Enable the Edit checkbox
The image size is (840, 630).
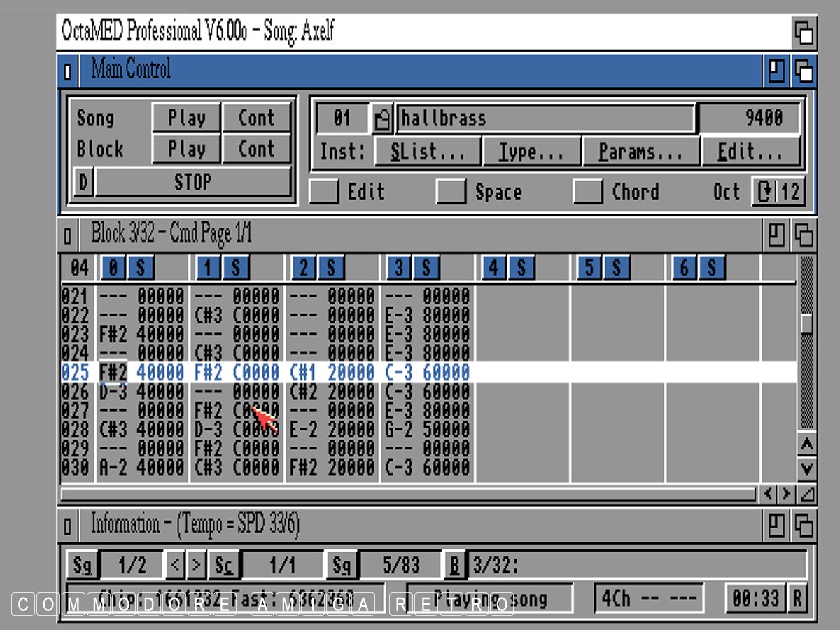click(324, 192)
